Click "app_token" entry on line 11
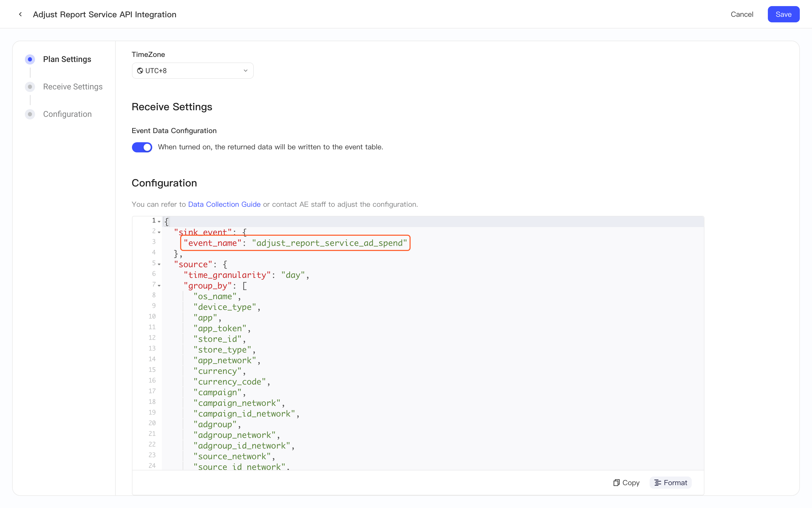 point(220,329)
